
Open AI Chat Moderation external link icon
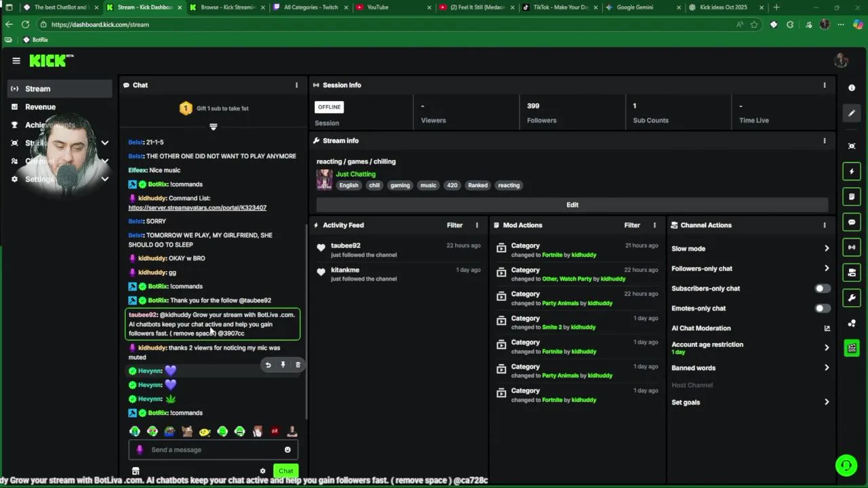827,328
